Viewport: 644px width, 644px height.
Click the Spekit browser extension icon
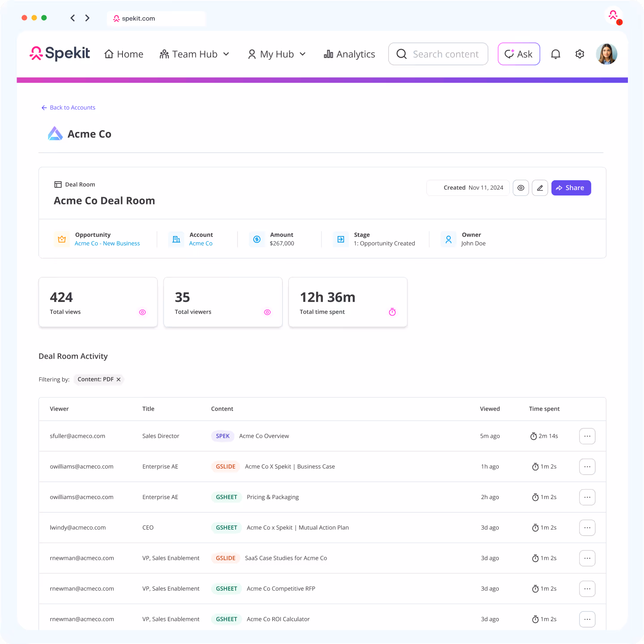[614, 16]
